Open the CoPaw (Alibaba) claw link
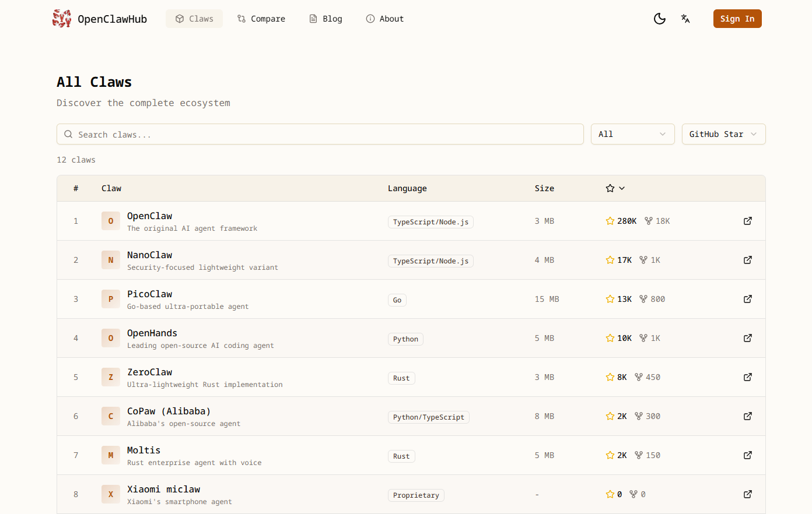This screenshot has height=514, width=812. click(169, 411)
